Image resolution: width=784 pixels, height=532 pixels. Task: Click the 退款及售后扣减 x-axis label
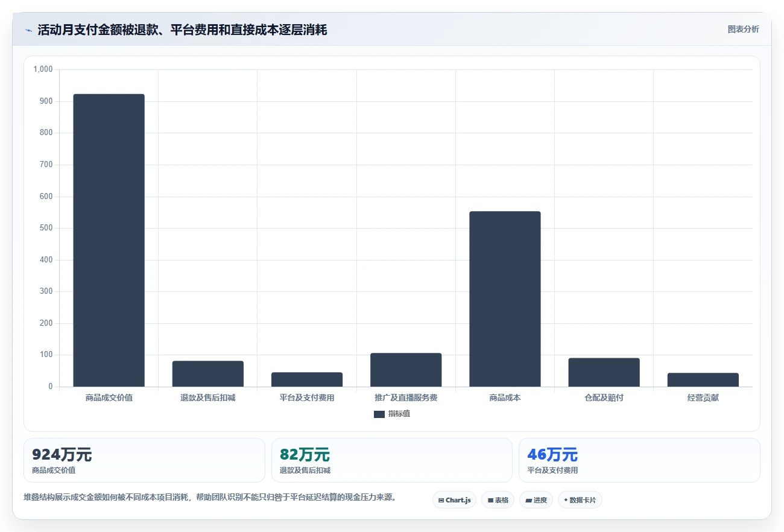tap(208, 398)
